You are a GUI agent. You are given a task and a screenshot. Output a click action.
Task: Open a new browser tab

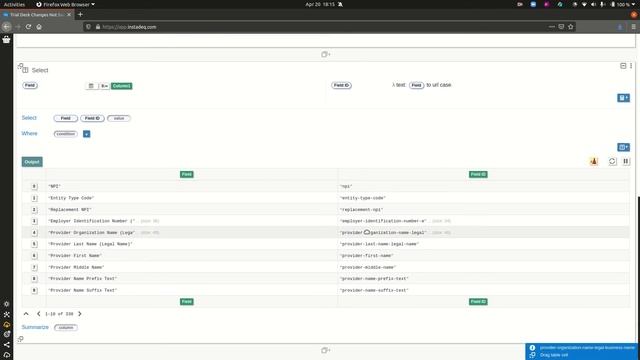click(x=80, y=15)
